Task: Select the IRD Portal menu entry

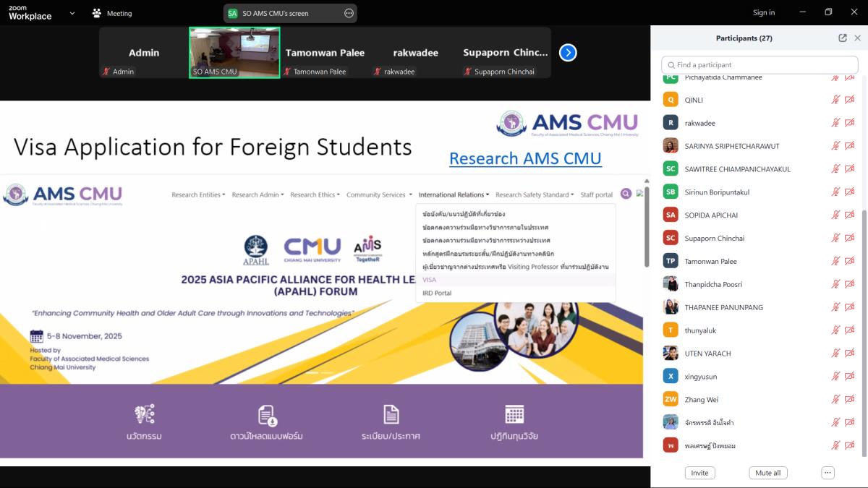Action: click(515, 293)
